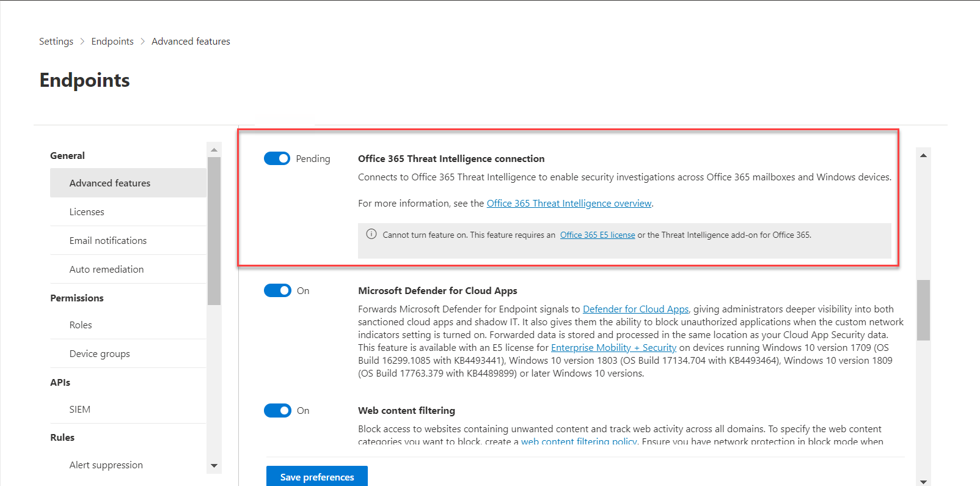
Task: Click info icon in license warning banner
Action: (x=371, y=234)
